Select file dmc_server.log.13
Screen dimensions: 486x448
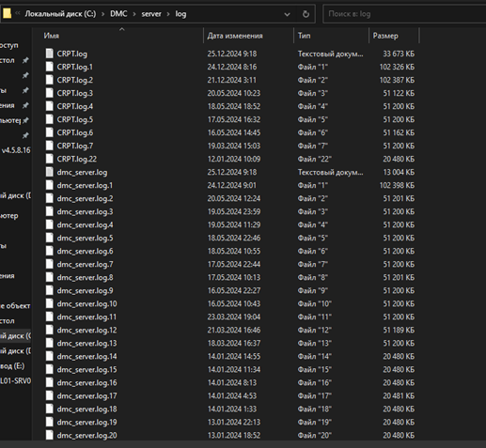pos(86,343)
